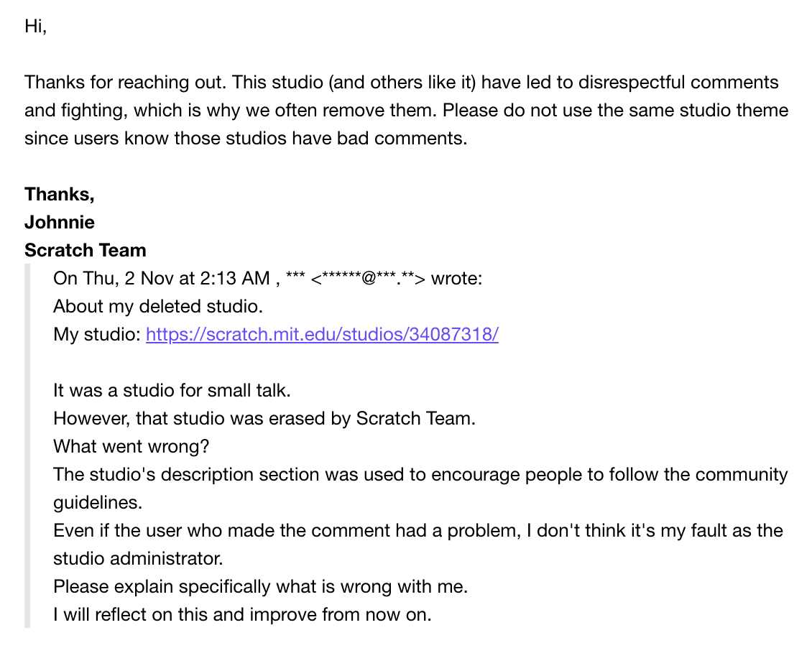Click the 'Hi,' greeting line
This screenshot has width=812, height=648.
36,26
